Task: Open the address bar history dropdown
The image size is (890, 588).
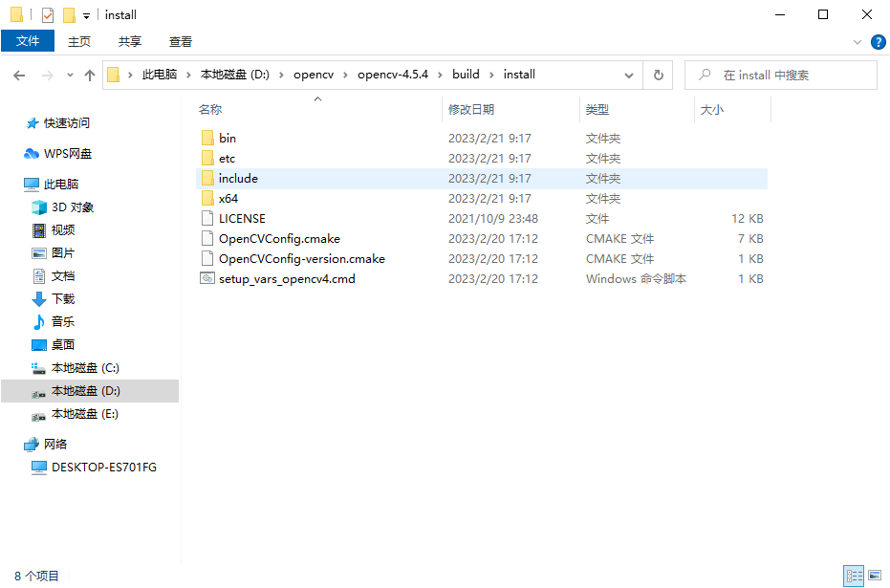Action: click(629, 75)
